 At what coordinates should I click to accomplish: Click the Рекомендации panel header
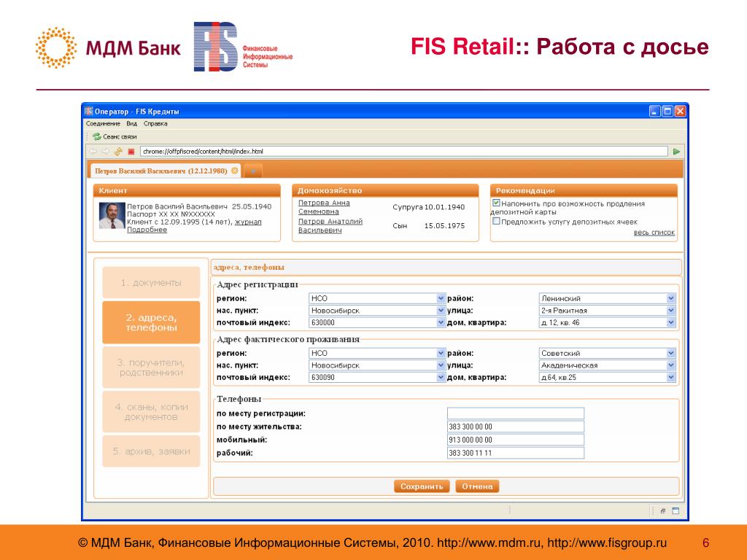click(584, 190)
